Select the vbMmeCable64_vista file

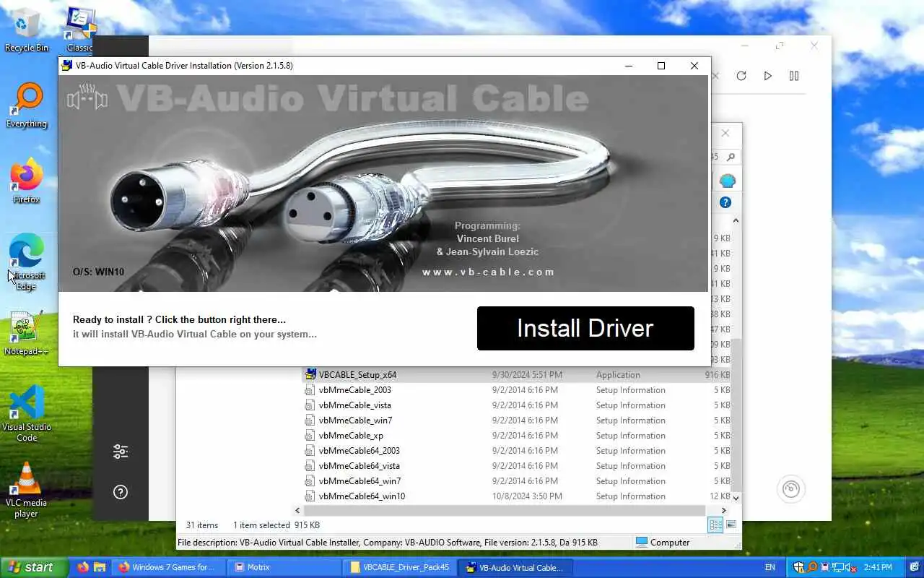coord(359,466)
